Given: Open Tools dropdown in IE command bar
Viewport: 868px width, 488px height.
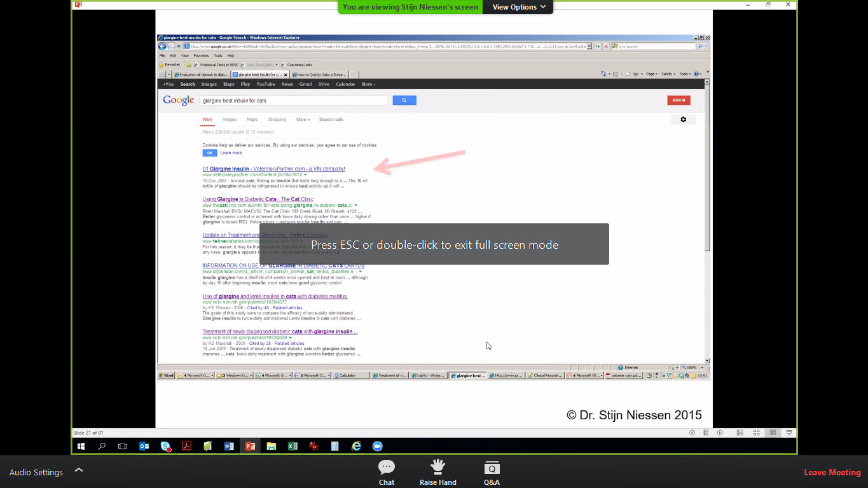Looking at the screenshot, I should 685,74.
